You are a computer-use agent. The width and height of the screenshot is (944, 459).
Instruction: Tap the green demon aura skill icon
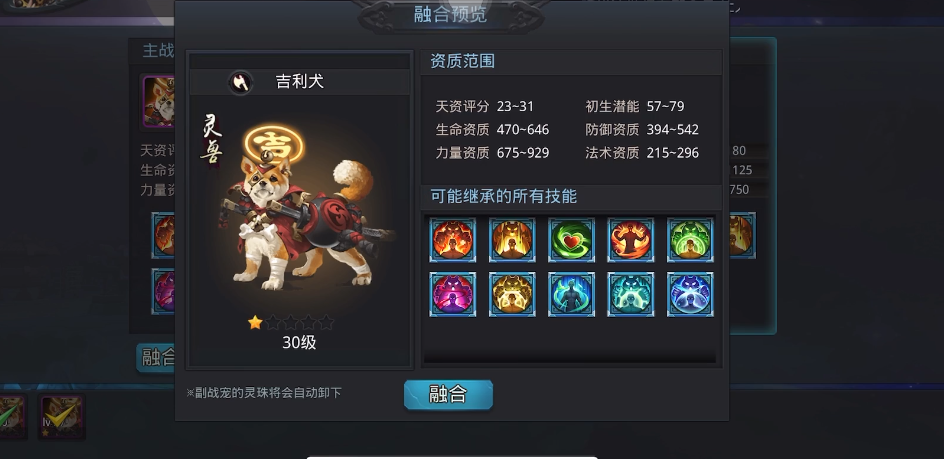pos(690,240)
